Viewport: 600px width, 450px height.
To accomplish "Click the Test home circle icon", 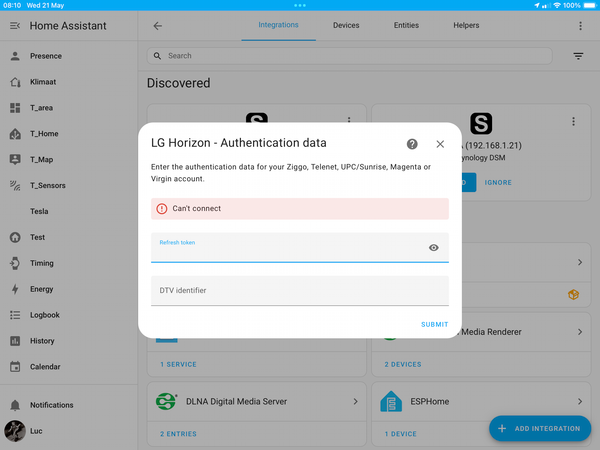I will 15,237.
